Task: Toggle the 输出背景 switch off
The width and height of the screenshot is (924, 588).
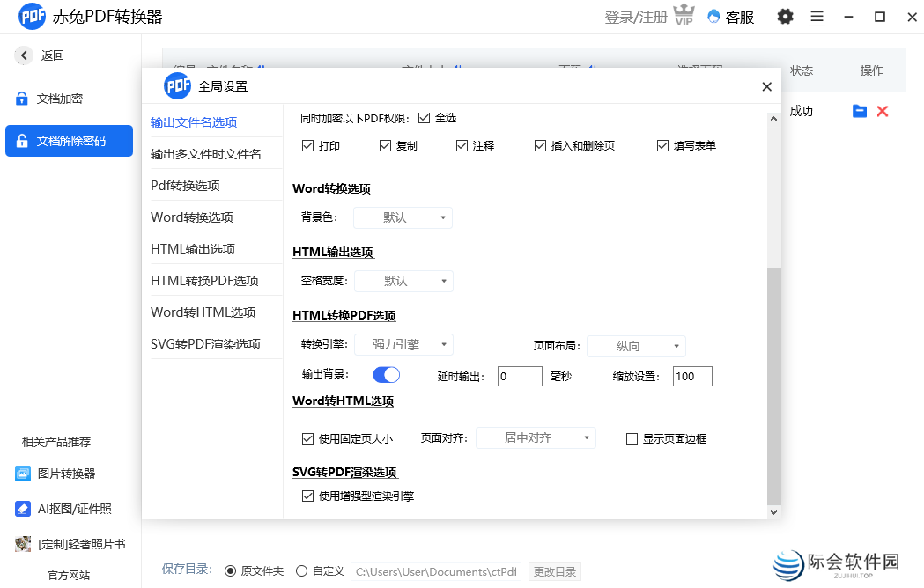Action: click(x=386, y=375)
